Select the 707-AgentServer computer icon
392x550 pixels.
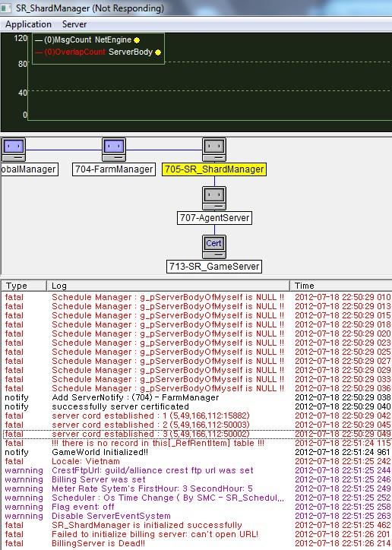(x=214, y=198)
